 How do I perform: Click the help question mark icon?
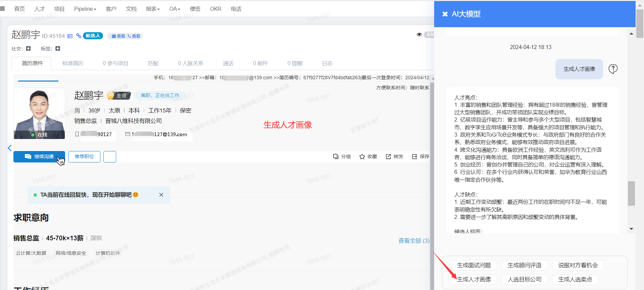click(613, 69)
